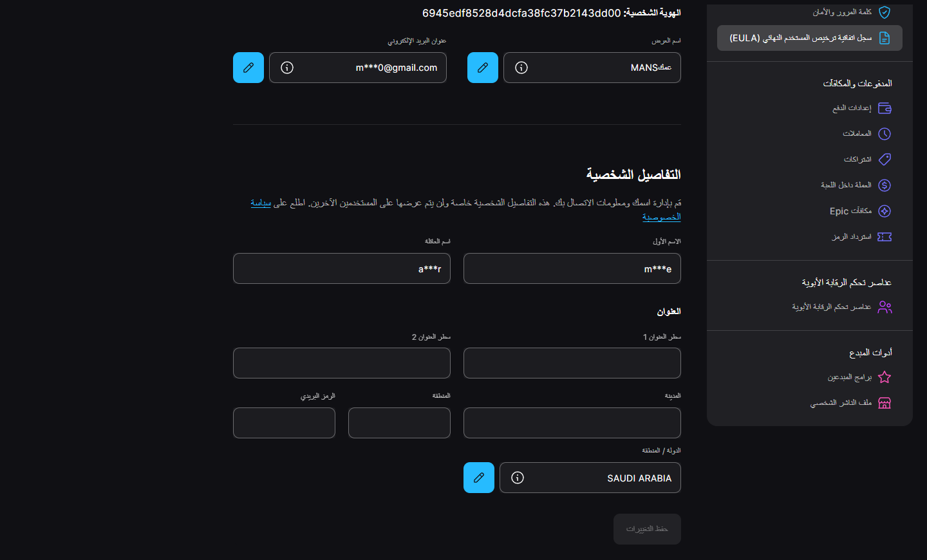
Task: Open the EULA history sidebar item
Action: tap(810, 38)
